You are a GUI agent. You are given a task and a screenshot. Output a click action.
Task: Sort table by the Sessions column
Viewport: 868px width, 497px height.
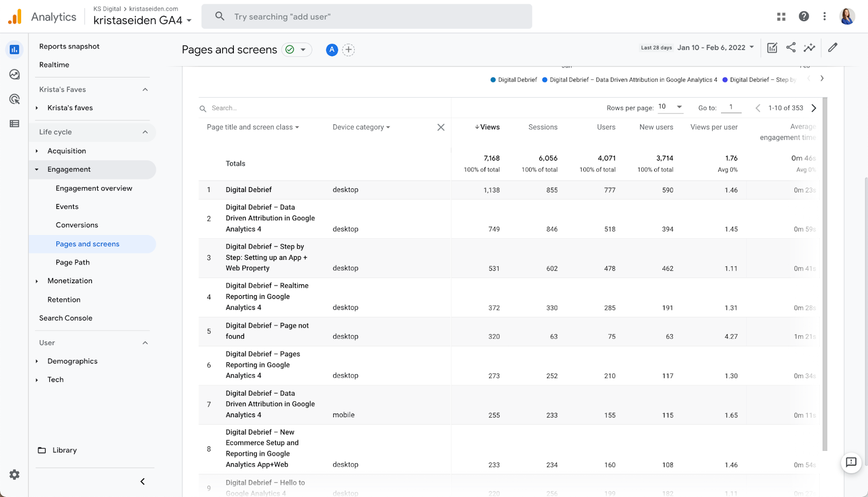542,127
